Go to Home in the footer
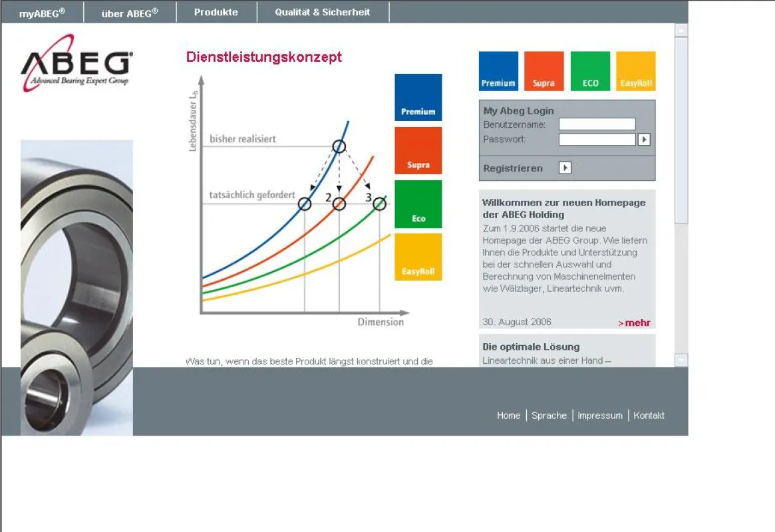This screenshot has width=775, height=532. click(509, 416)
